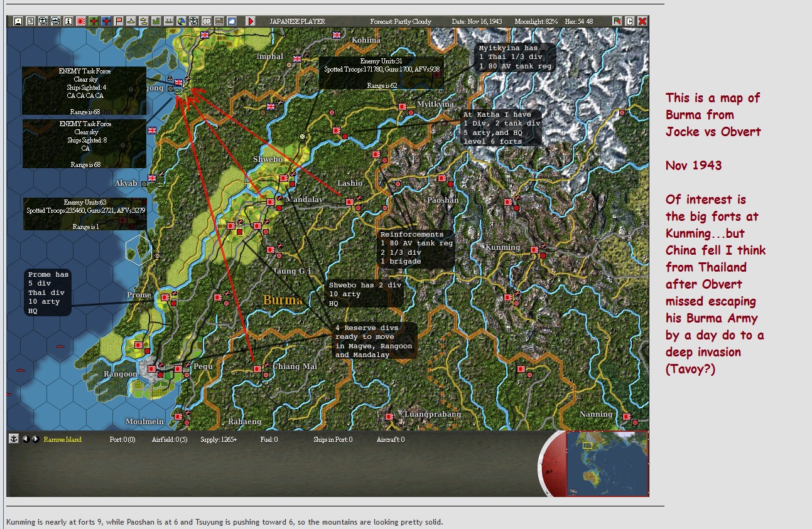Click the Kunming city label

pyautogui.click(x=502, y=247)
